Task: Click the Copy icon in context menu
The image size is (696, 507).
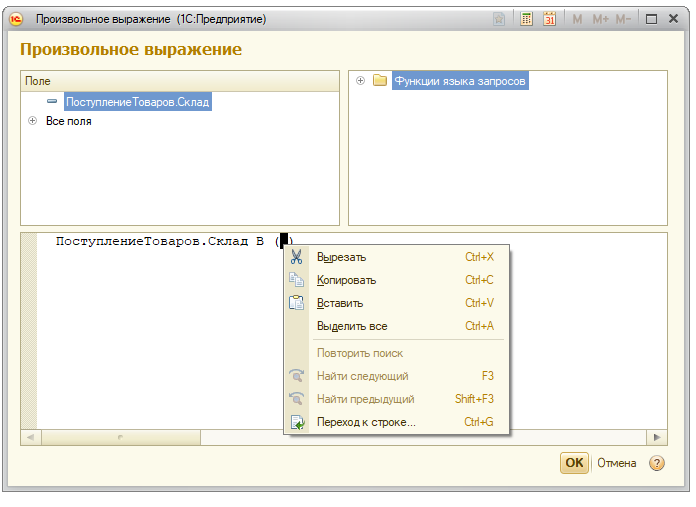Action: (297, 280)
